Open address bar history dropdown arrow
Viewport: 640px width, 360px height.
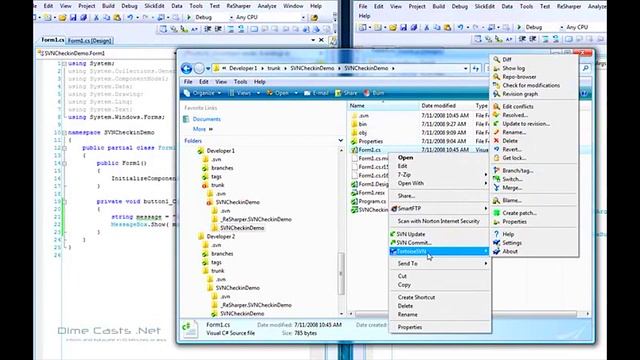(465, 69)
